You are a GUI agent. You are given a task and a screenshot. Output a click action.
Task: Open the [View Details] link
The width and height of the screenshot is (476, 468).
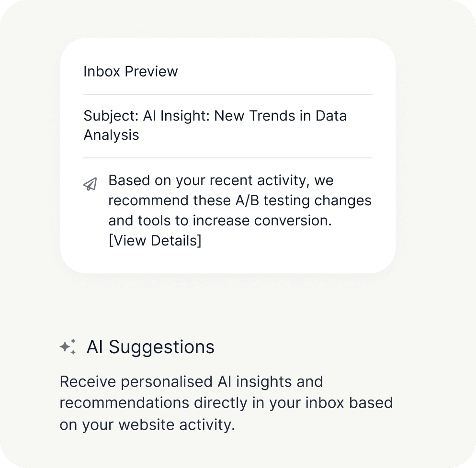(155, 240)
